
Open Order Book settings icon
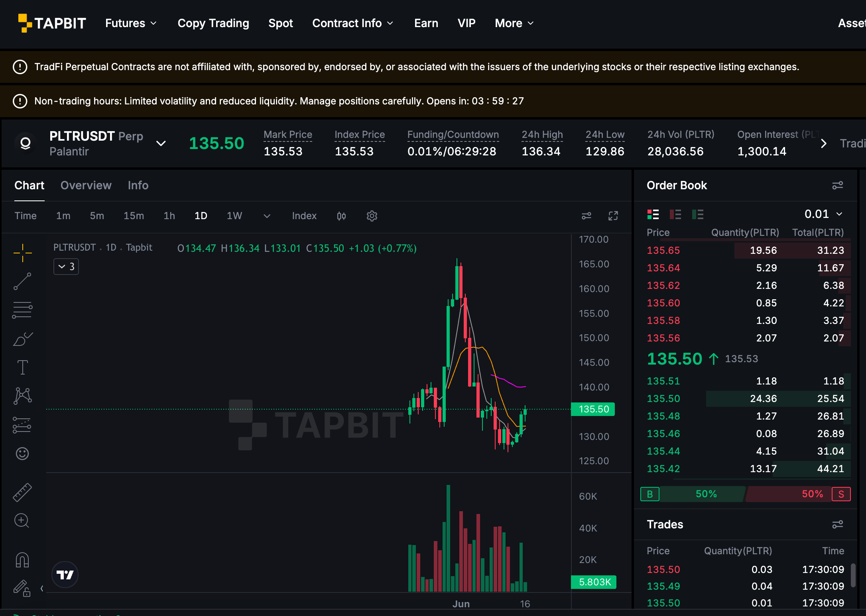(x=838, y=185)
